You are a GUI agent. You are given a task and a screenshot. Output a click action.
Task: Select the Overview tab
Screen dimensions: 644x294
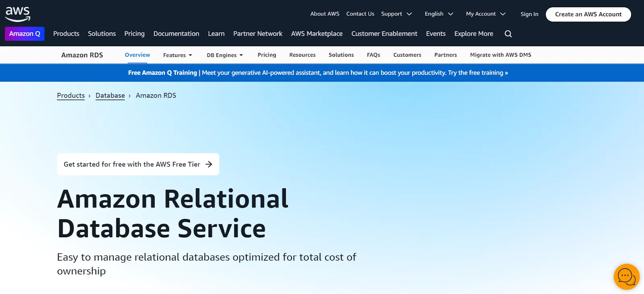point(137,55)
